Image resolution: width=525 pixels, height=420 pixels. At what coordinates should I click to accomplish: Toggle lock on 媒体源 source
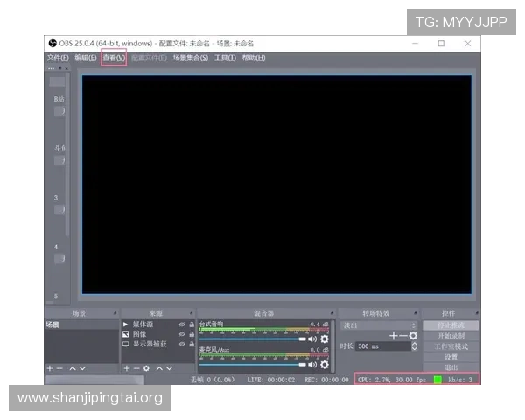point(192,325)
